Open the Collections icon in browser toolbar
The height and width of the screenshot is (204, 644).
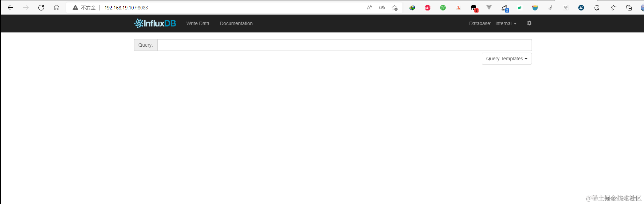click(x=629, y=8)
